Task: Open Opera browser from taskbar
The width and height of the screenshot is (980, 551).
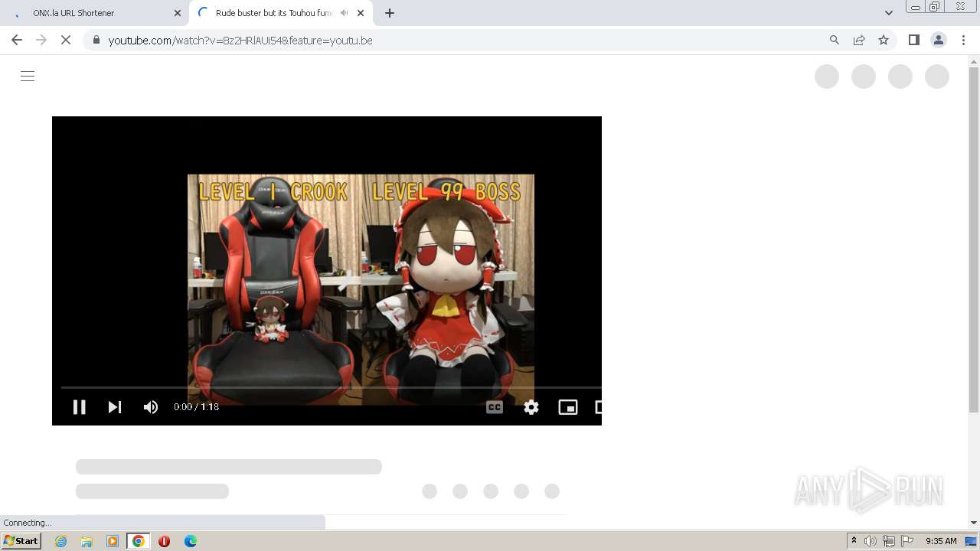Action: (164, 541)
